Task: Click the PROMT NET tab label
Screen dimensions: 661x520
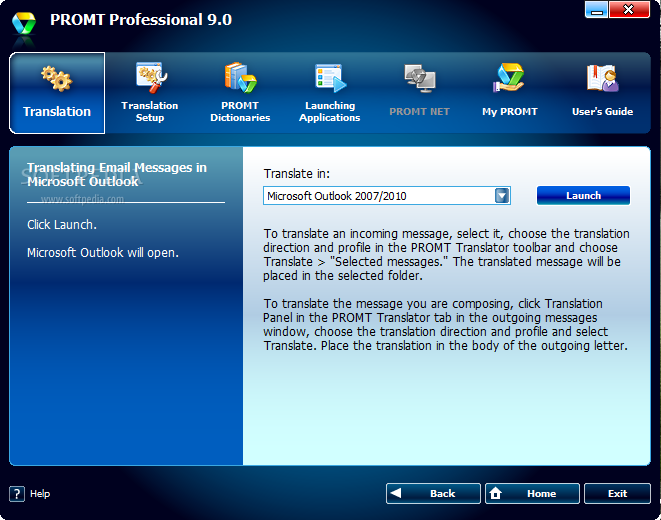Action: pyautogui.click(x=419, y=112)
